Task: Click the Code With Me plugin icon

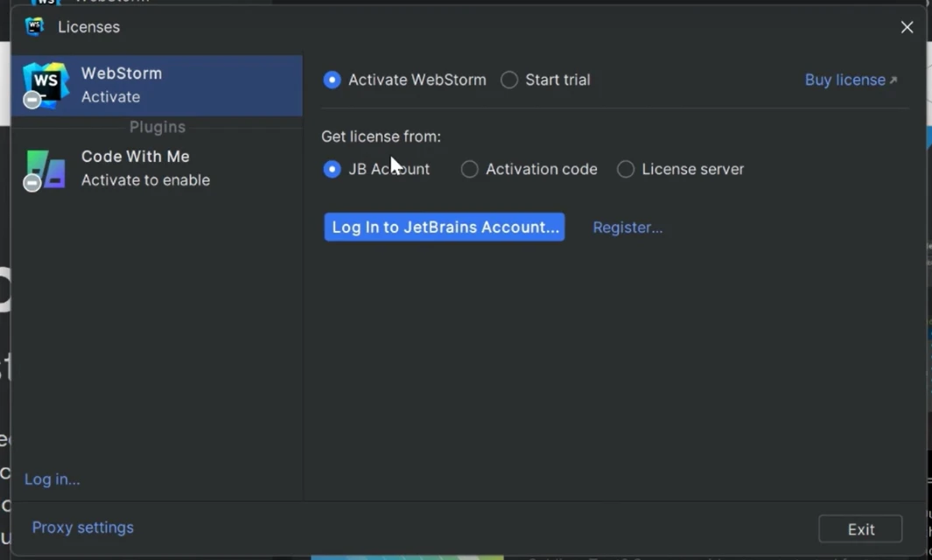Action: coord(46,169)
